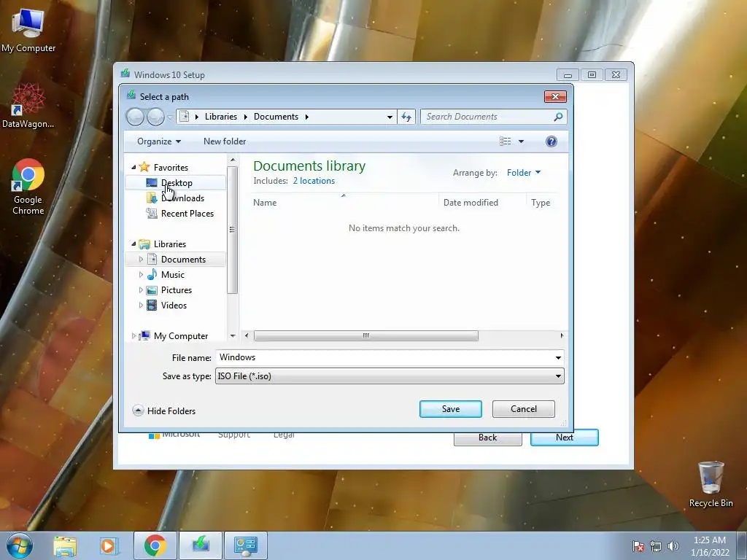Select Windows 10 Setup taskbar button
Viewport: 747px width, 560px height.
(x=201, y=545)
